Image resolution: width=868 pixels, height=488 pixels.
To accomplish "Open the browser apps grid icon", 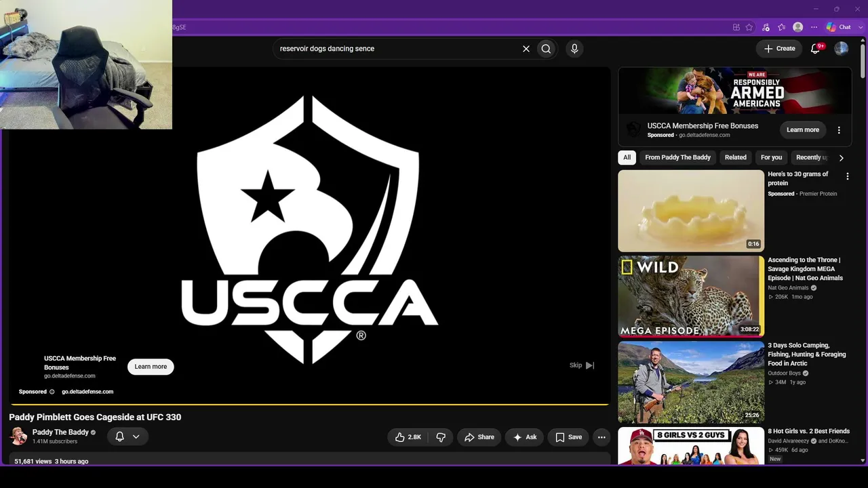I will coord(736,27).
